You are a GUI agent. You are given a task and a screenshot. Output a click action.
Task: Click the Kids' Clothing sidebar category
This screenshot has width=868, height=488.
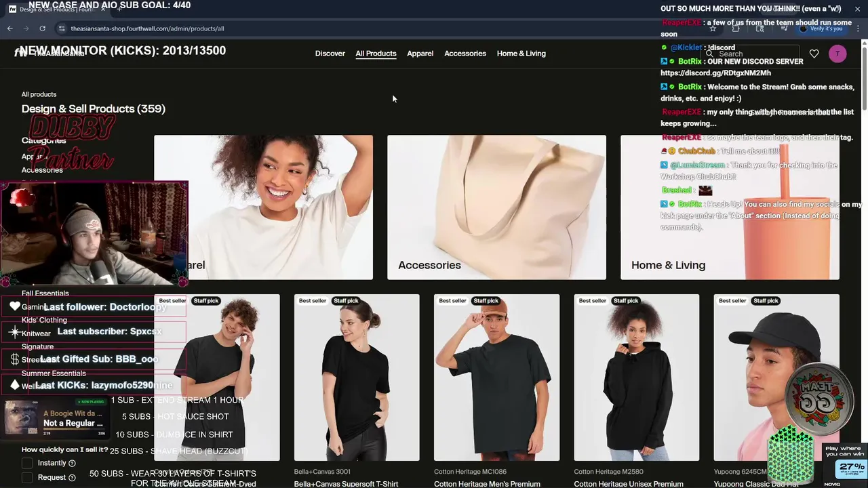[44, 320]
